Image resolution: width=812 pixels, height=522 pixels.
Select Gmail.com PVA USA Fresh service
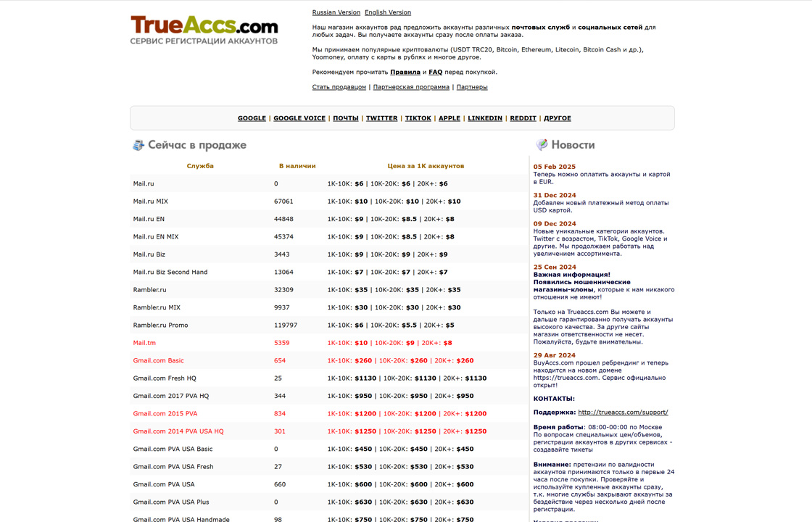coord(173,467)
